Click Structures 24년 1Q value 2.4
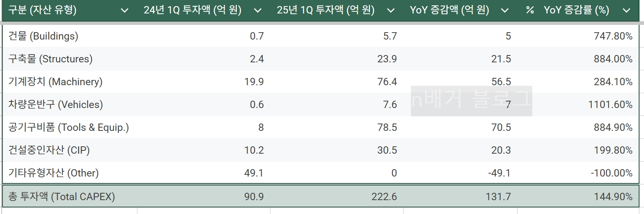This screenshot has height=214, width=644. coord(257,59)
